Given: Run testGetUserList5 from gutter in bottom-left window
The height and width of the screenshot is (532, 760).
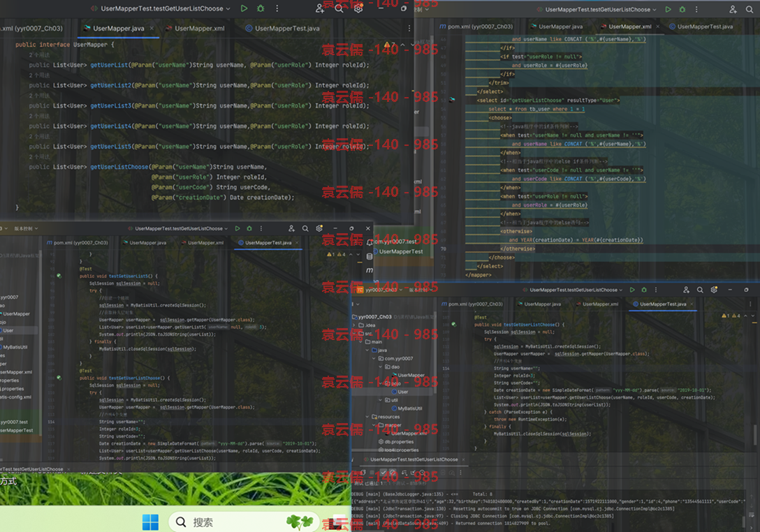Looking at the screenshot, I should 59,276.
